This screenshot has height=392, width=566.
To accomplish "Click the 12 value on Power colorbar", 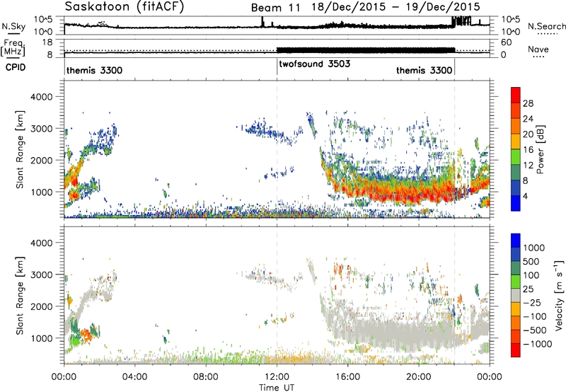I will click(528, 166).
